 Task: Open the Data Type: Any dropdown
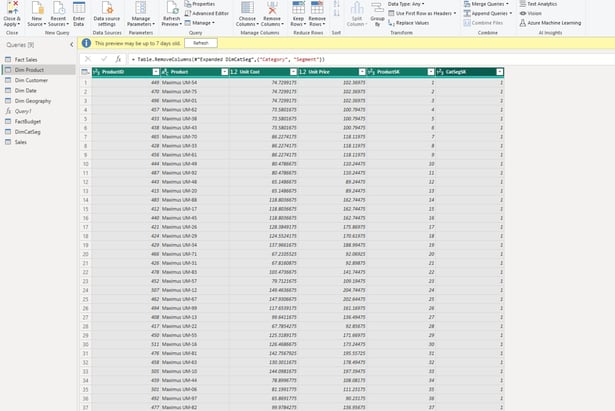coord(406,4)
